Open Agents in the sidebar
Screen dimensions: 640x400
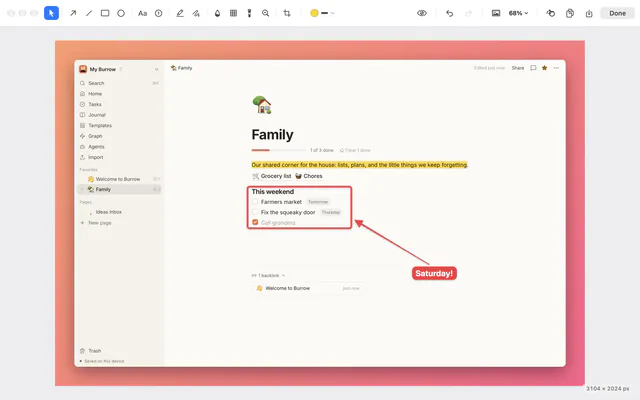tap(119, 147)
